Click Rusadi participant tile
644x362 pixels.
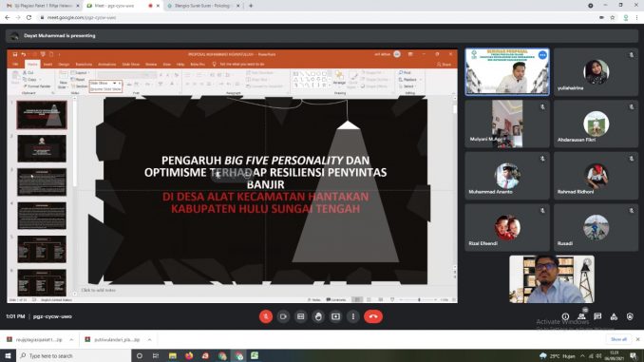coord(596,228)
